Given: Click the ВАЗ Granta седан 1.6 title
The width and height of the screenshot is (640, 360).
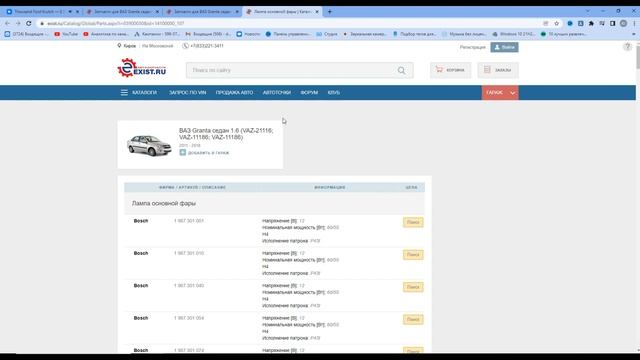Looking at the screenshot, I should pos(226,134).
